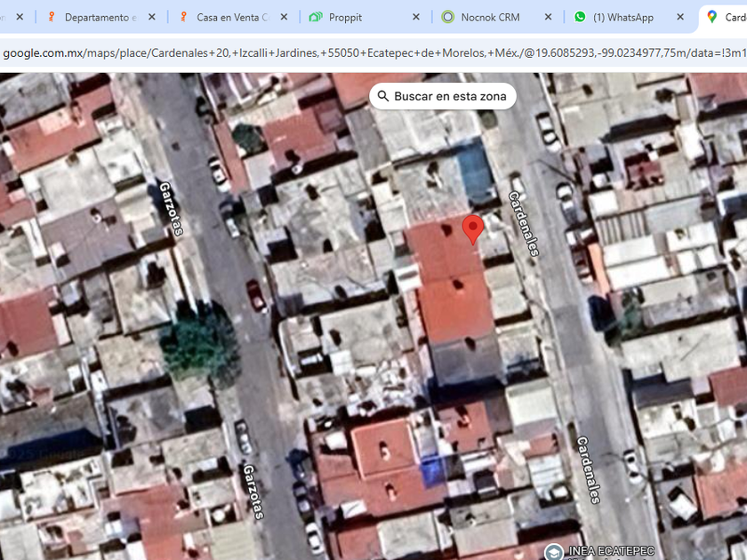Image resolution: width=747 pixels, height=560 pixels.
Task: Close the Nocnok CRM tab
Action: click(x=548, y=17)
